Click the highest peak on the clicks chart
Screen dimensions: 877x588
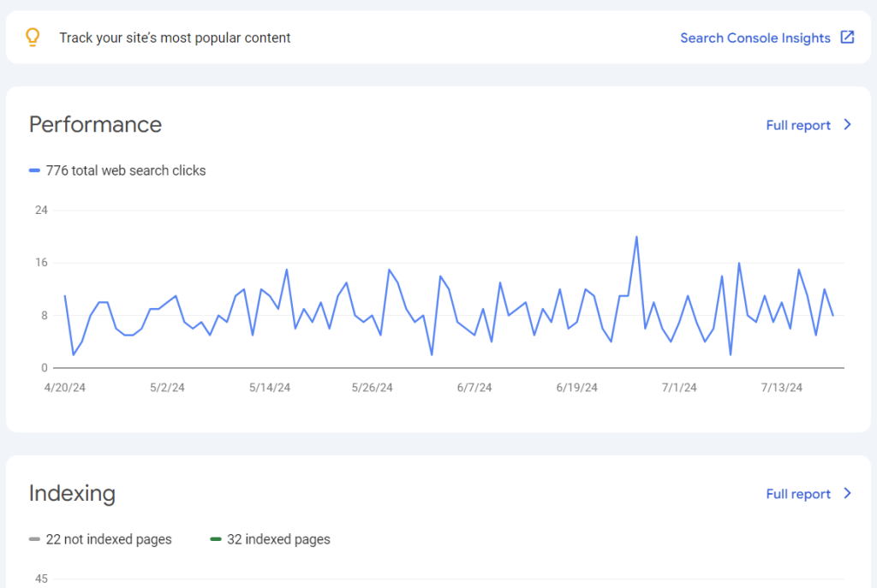[x=636, y=237]
